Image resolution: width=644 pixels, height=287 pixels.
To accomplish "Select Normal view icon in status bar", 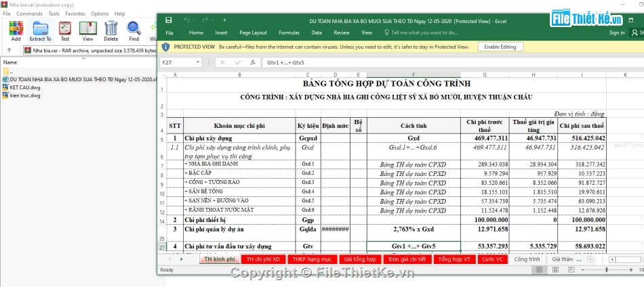I will pyautogui.click(x=540, y=269).
